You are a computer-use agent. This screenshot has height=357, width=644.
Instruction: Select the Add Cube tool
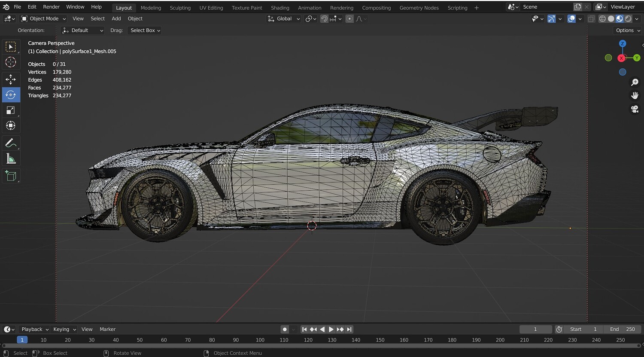[11, 176]
